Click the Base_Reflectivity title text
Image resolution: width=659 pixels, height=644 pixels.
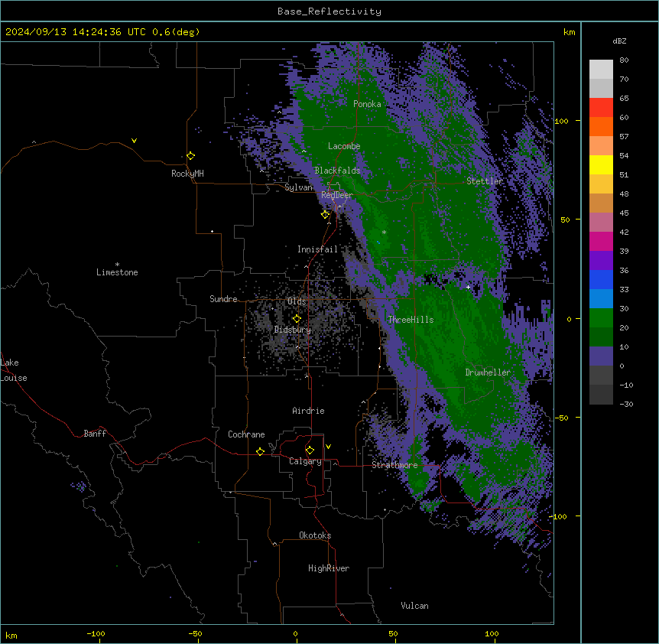[329, 11]
